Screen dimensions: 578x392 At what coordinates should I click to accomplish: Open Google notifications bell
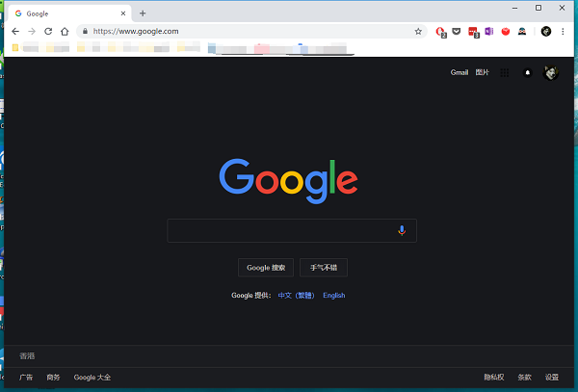click(x=528, y=72)
